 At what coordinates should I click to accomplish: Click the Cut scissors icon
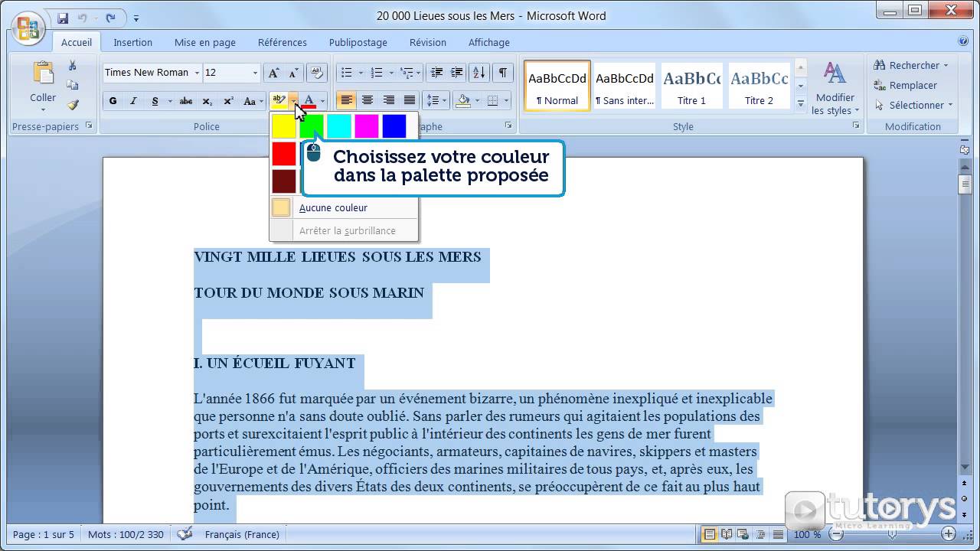click(x=73, y=66)
